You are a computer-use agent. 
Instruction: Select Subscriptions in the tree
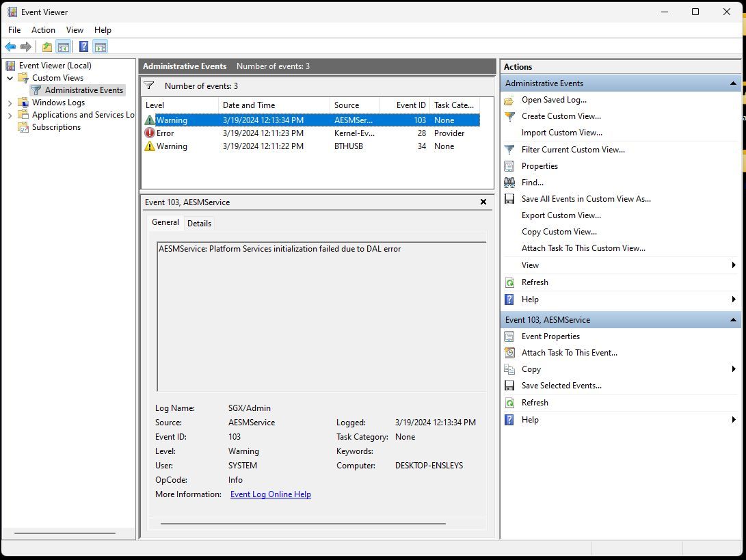click(x=56, y=127)
